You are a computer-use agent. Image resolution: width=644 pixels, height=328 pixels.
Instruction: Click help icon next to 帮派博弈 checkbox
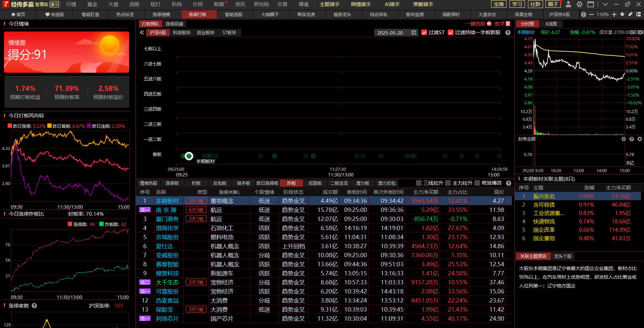(x=508, y=183)
